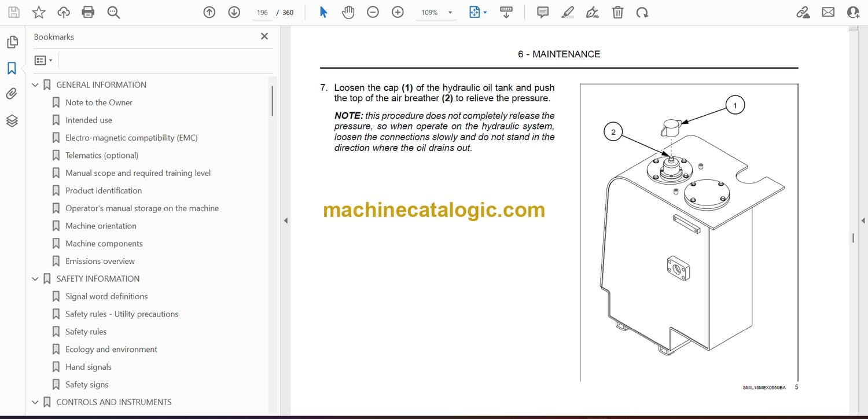Screen dimensions: 868x419
Task: Jump to Hand signals bookmark
Action: pos(88,367)
